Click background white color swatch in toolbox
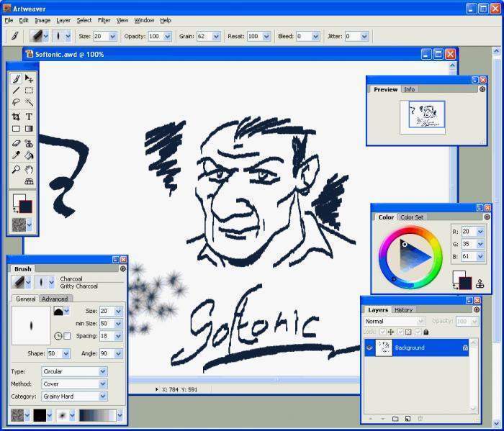Image resolution: width=504 pixels, height=431 pixels. [17, 198]
